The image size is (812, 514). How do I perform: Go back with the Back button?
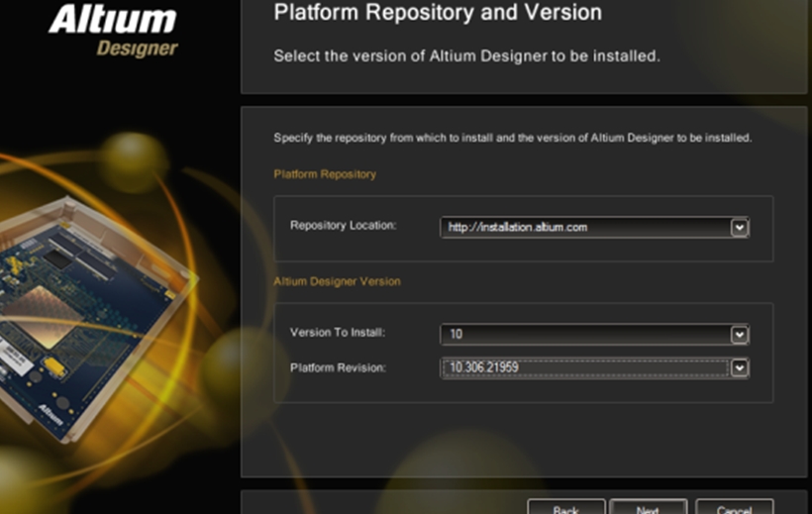point(566,507)
